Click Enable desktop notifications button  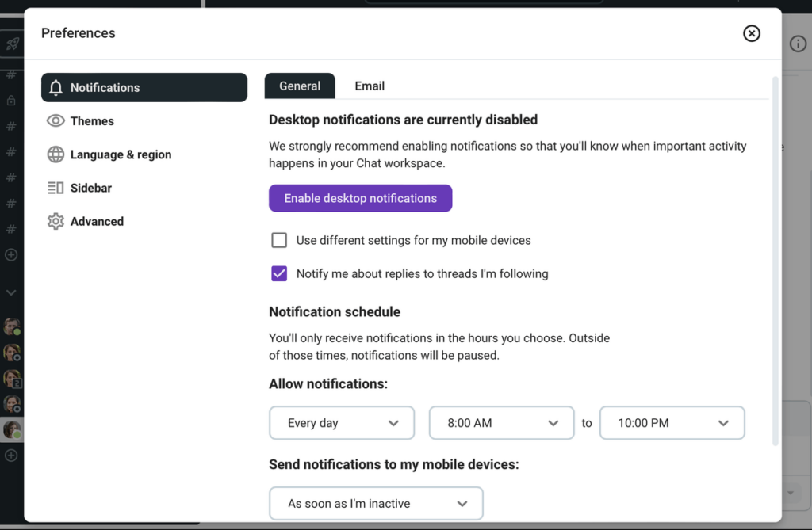click(x=360, y=198)
